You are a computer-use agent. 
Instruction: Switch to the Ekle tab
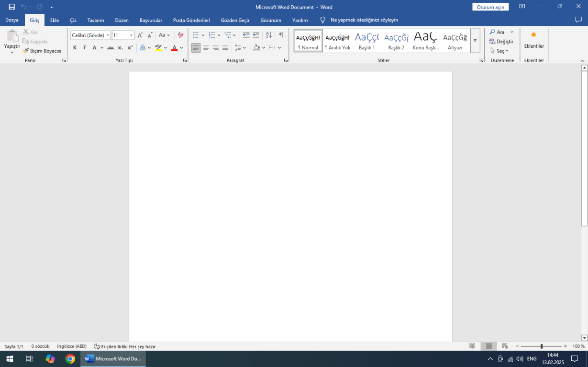click(x=55, y=20)
